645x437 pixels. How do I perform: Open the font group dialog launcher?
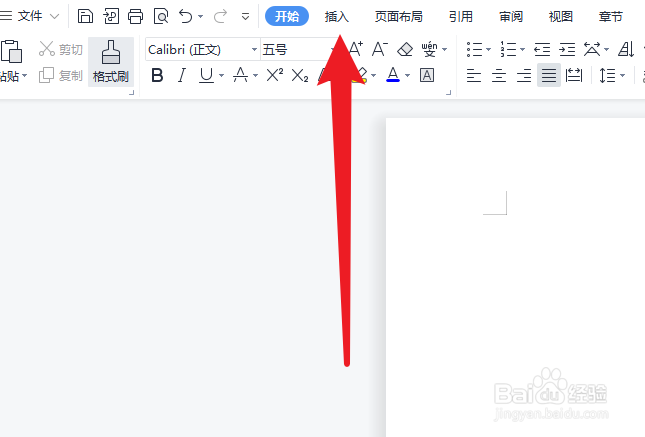[x=448, y=93]
